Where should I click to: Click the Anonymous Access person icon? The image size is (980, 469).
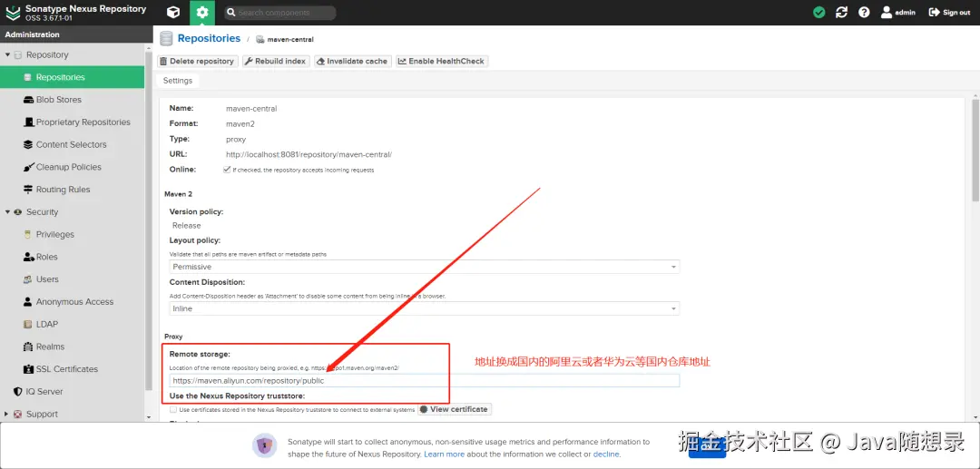[x=27, y=302]
